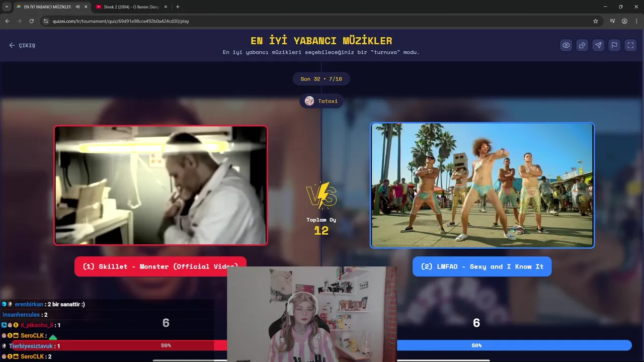Click the quiz title EN İYİ YABANCI MÜZİKLER
This screenshot has width=644, height=362.
tap(321, 41)
